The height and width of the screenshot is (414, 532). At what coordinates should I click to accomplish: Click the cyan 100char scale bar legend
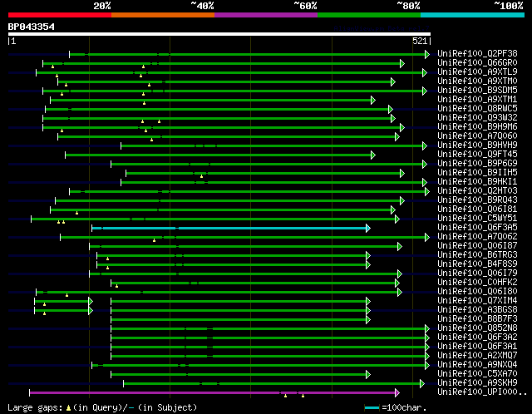pyautogui.click(x=372, y=407)
